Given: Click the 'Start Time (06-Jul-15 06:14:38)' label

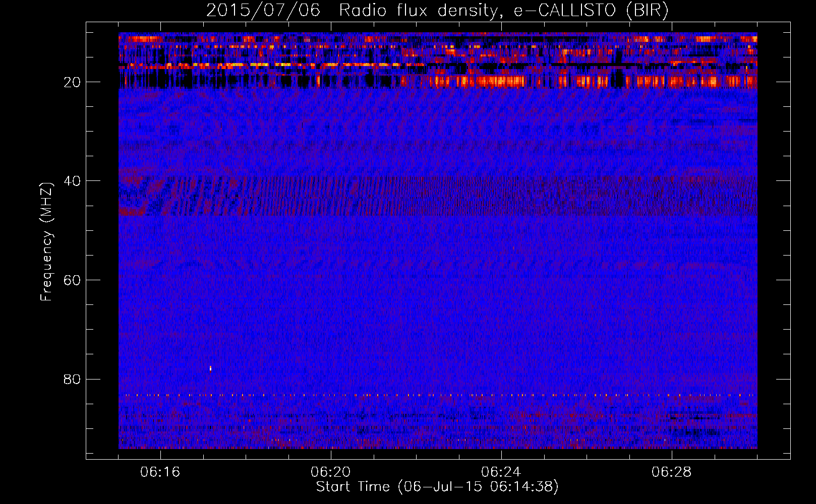Looking at the screenshot, I should point(437,487).
